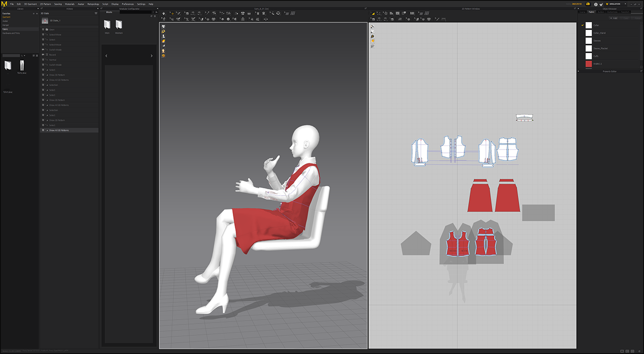
Task: Click the yellow hand icon in 2D window side toolbar
Action: (x=372, y=41)
